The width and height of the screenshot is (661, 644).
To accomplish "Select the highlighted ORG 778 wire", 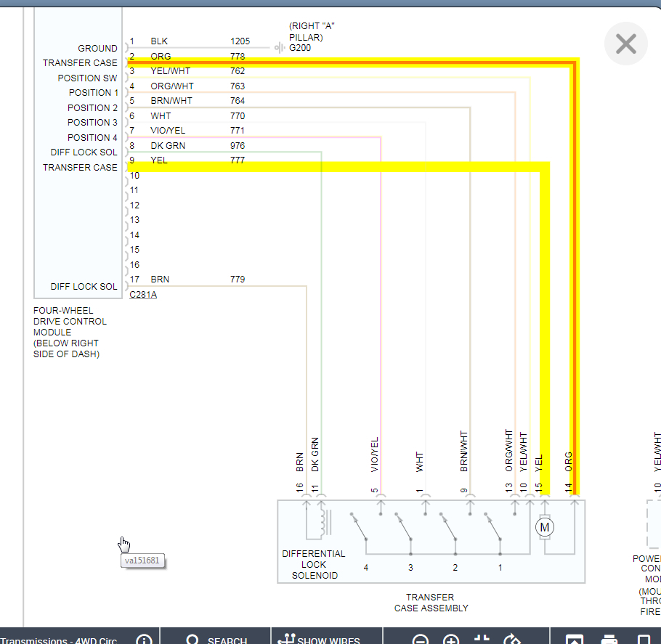I will click(350, 63).
